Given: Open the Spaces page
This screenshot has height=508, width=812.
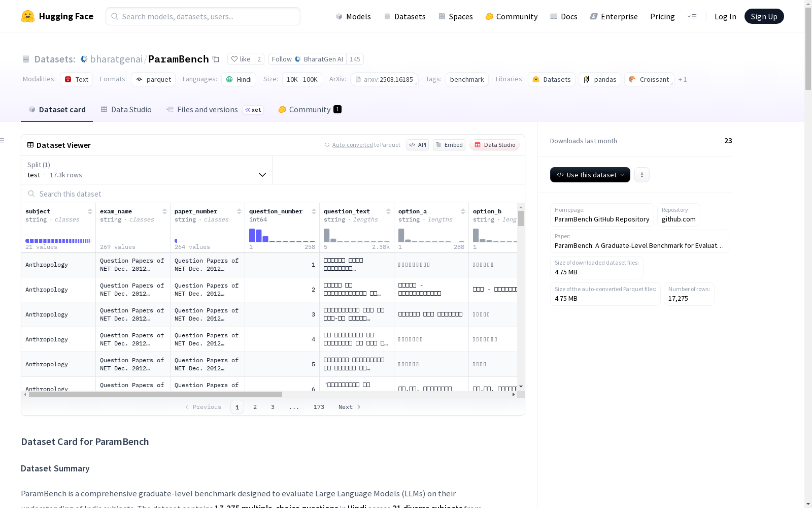Looking at the screenshot, I should coord(456,16).
